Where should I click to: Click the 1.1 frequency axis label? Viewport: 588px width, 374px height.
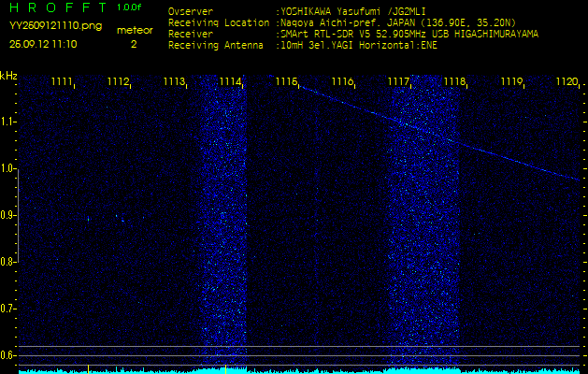coord(8,122)
